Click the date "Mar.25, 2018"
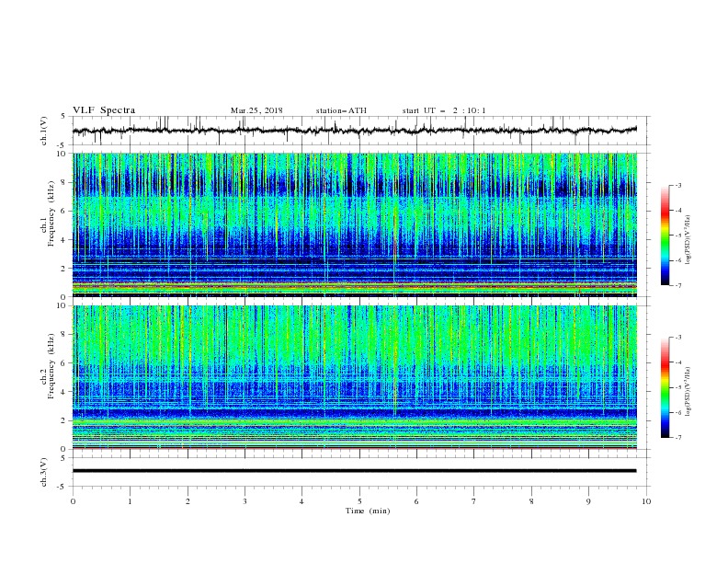 (x=256, y=110)
